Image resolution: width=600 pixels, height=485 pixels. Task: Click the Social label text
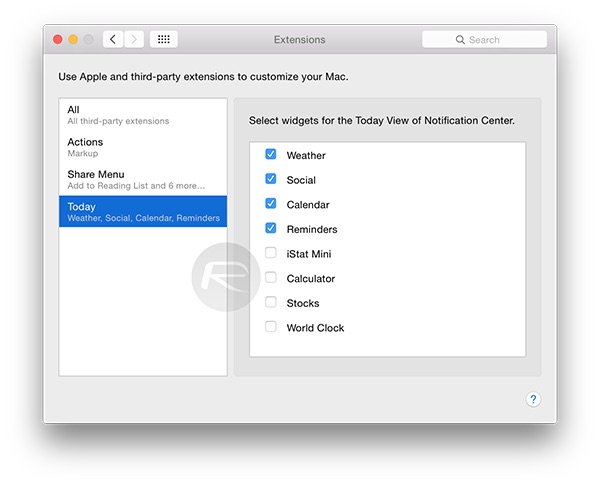tap(301, 180)
